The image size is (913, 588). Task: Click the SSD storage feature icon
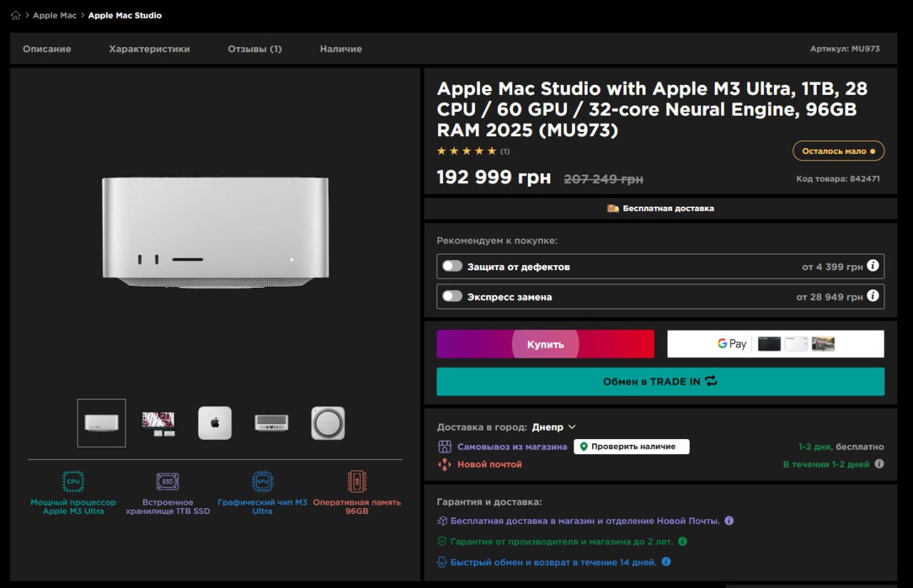coord(168,482)
